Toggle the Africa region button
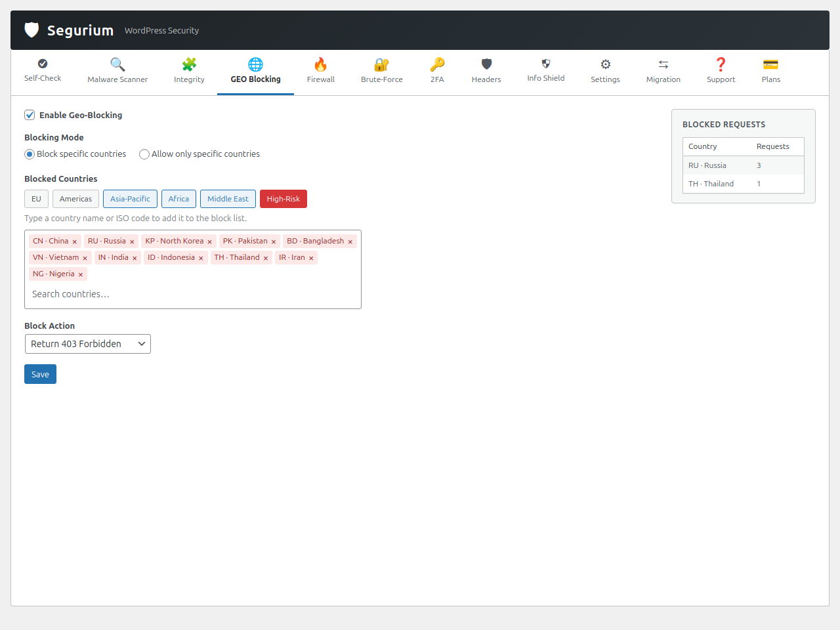The width and height of the screenshot is (840, 630). (178, 199)
